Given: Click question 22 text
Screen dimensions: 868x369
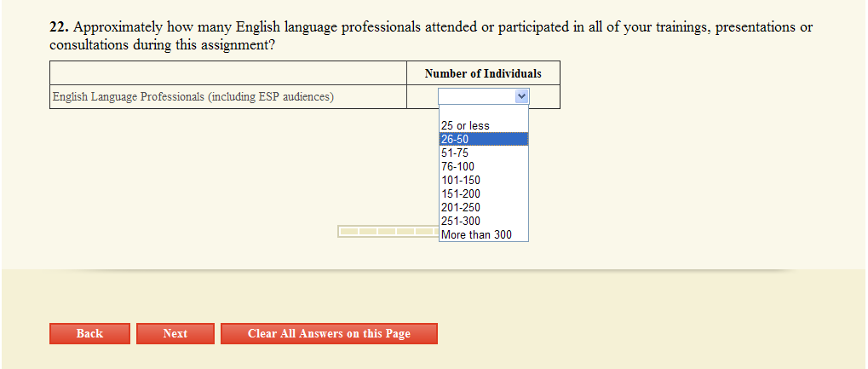Looking at the screenshot, I should coord(431,36).
